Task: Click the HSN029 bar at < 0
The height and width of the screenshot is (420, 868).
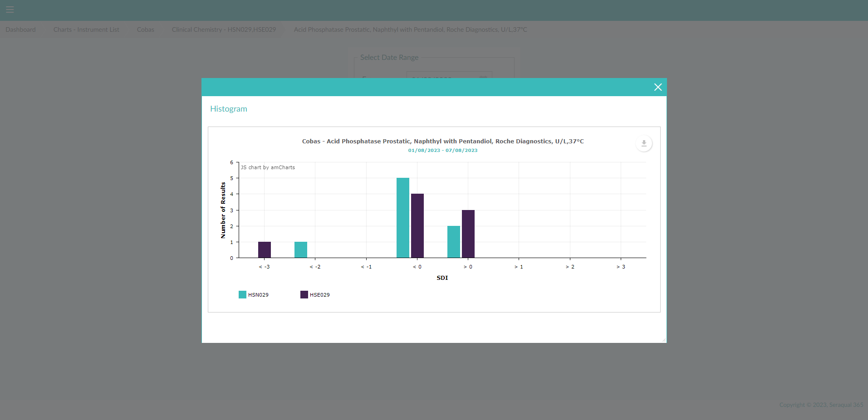Action: coord(403,218)
